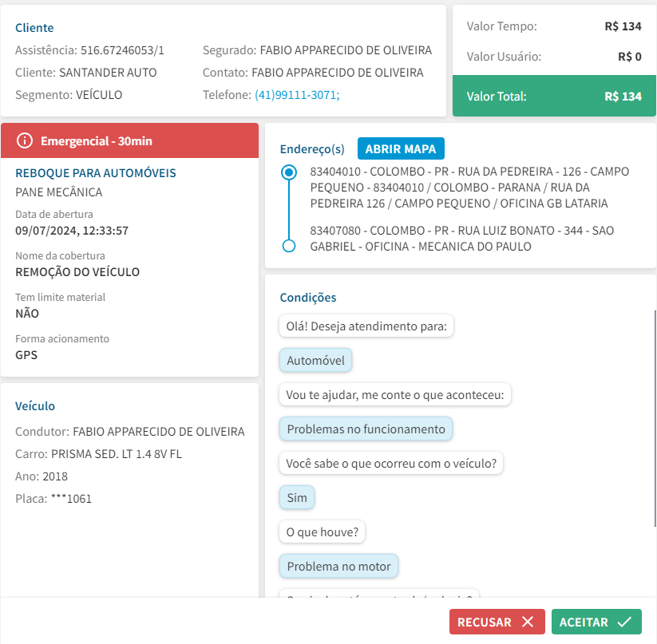The image size is (657, 644).
Task: Click the red Emergencial - 30min banner
Action: pyautogui.click(x=130, y=141)
